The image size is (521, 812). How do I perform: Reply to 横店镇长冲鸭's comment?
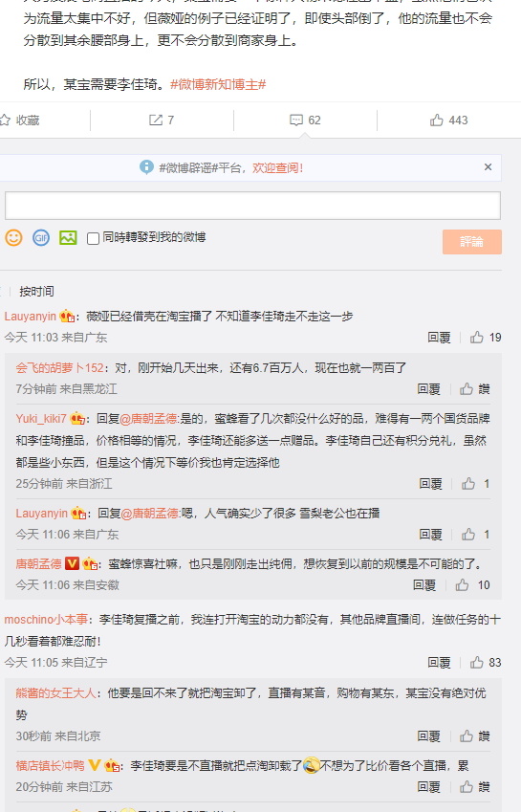[428, 787]
